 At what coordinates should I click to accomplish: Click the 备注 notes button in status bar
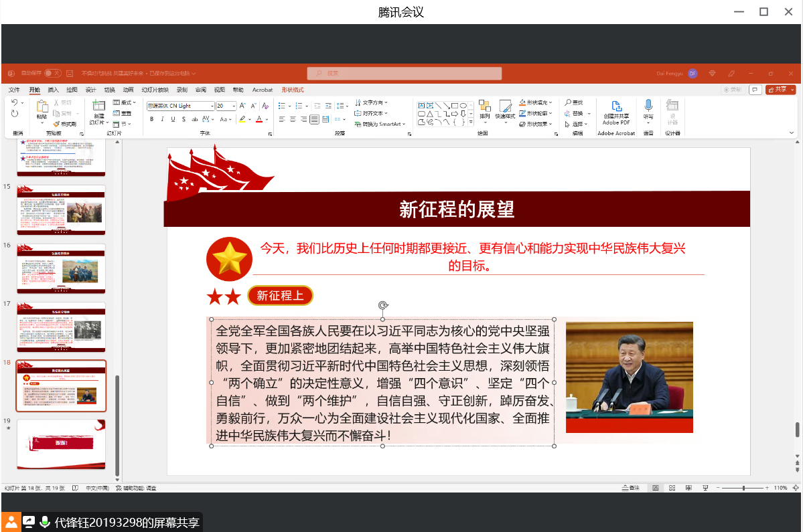click(x=630, y=488)
